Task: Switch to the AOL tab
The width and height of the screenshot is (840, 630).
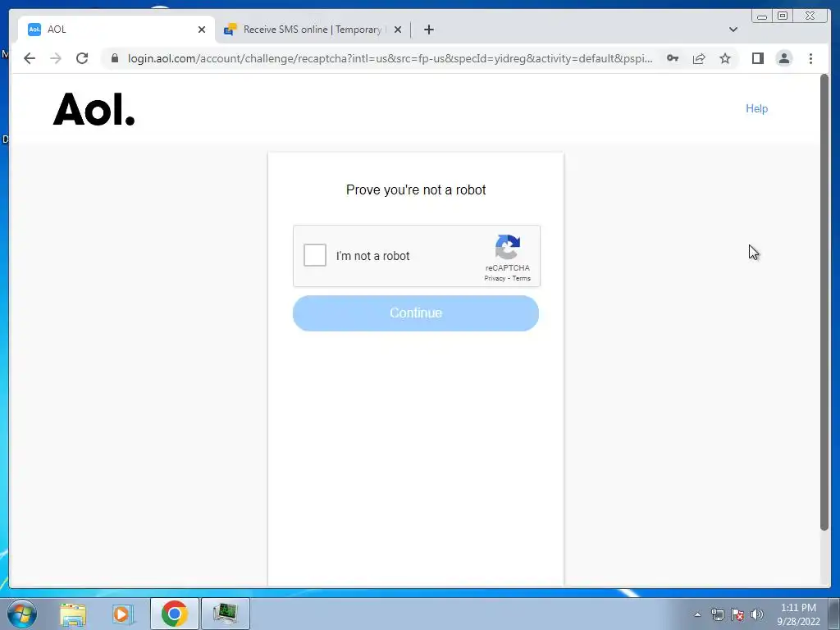Action: point(116,30)
